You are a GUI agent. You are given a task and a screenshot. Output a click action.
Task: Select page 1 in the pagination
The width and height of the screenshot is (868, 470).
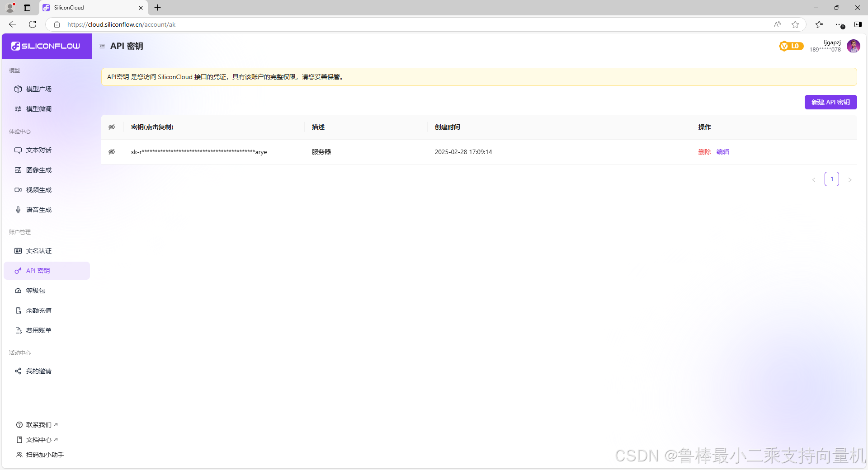tap(831, 179)
